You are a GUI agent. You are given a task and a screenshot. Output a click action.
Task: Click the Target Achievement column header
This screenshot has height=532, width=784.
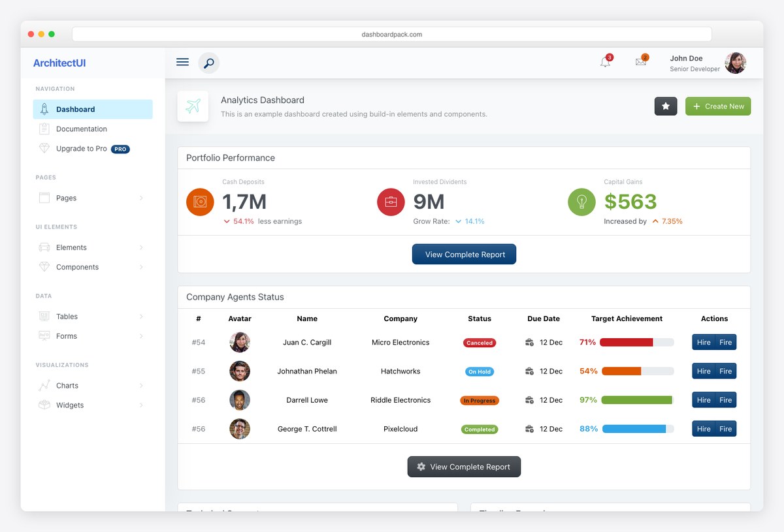[x=627, y=319]
